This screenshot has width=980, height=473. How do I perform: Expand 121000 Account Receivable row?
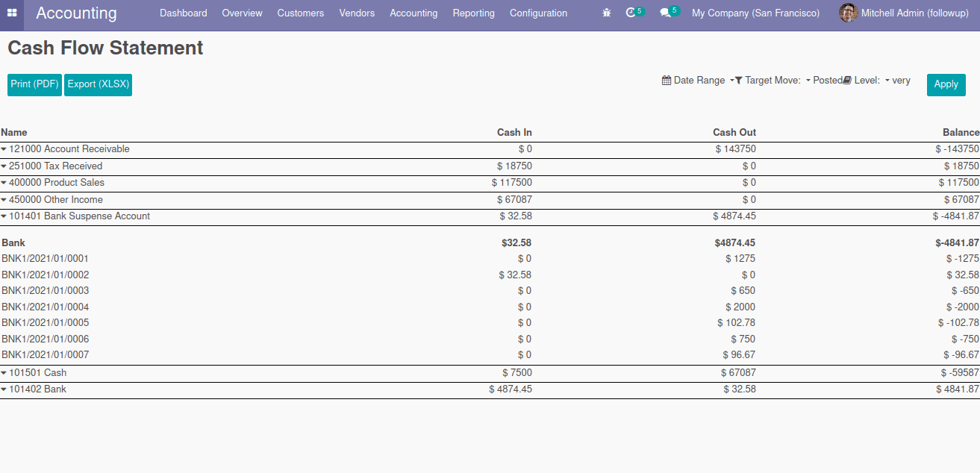pyautogui.click(x=4, y=149)
